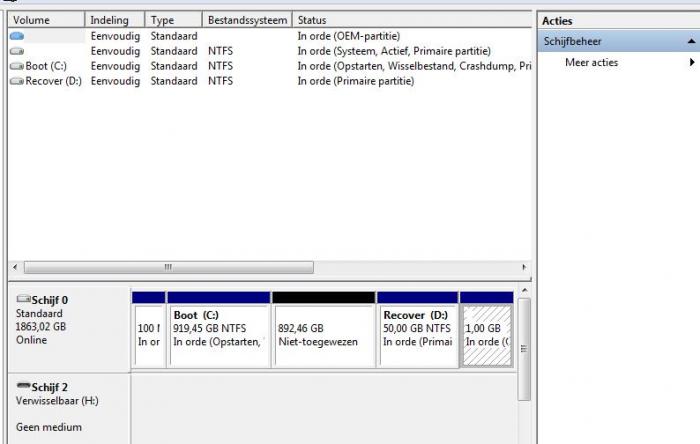Click the horizontal scrollbar left arrow
Viewport: 700px width, 444px height.
pyautogui.click(x=15, y=267)
